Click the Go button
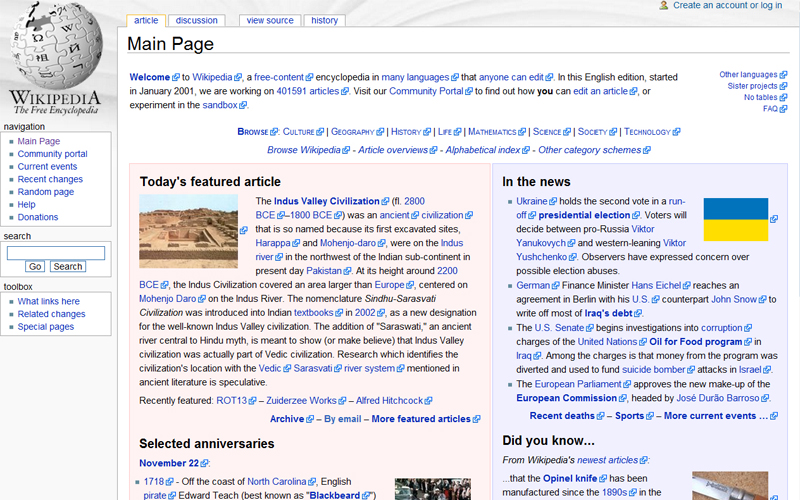This screenshot has height=500, width=800. (x=35, y=266)
